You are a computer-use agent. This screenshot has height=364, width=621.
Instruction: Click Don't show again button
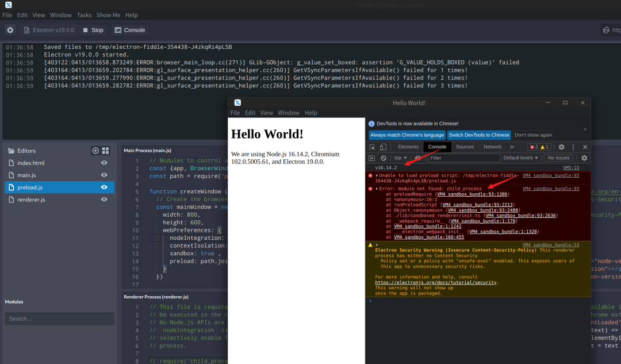pyautogui.click(x=533, y=135)
